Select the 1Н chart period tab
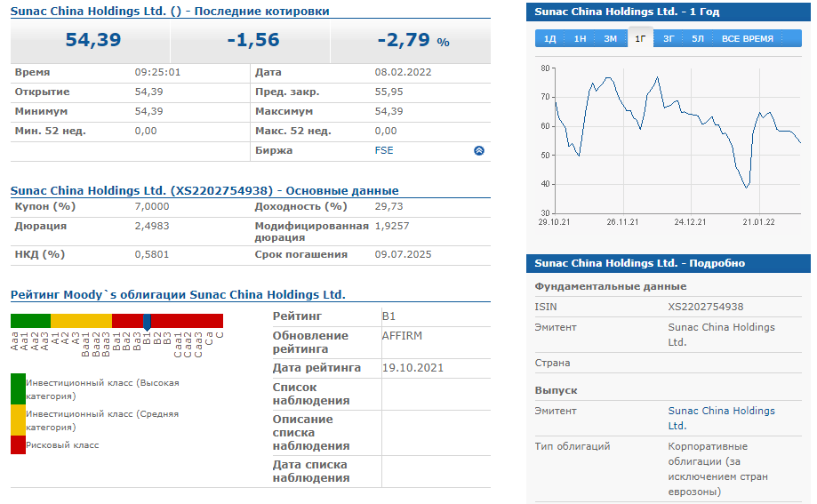 [x=580, y=38]
